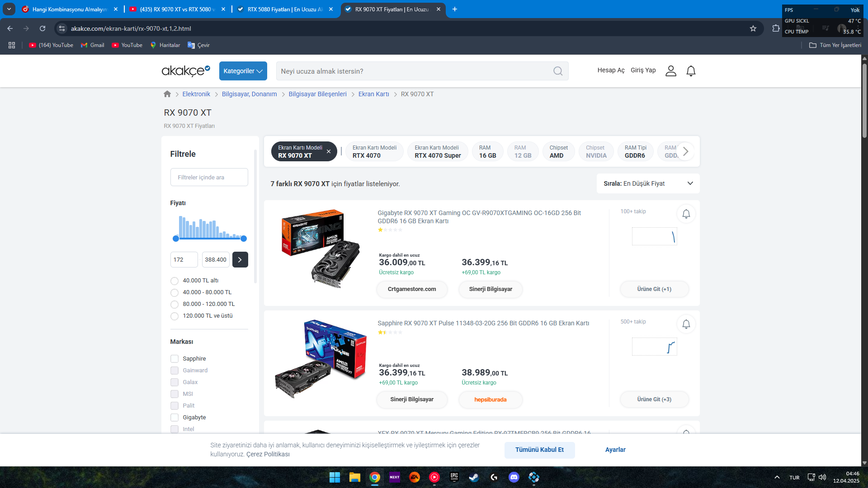Open the Kategoriler dropdown menu
The image size is (868, 488).
coord(243,71)
